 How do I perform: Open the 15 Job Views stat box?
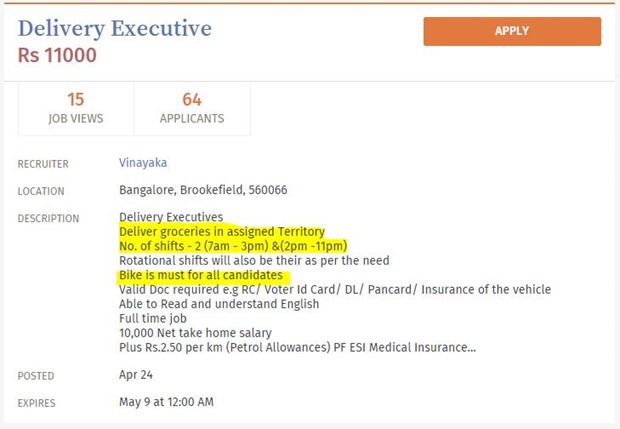(75, 108)
